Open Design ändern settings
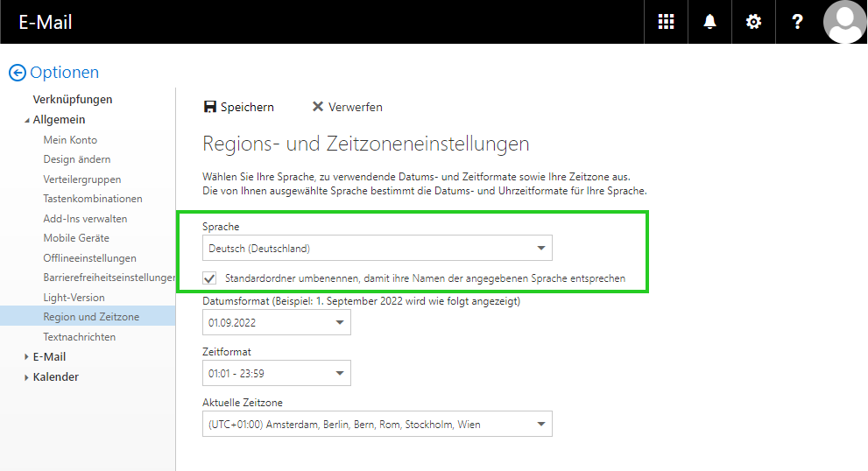This screenshot has height=471, width=868. coord(77,159)
